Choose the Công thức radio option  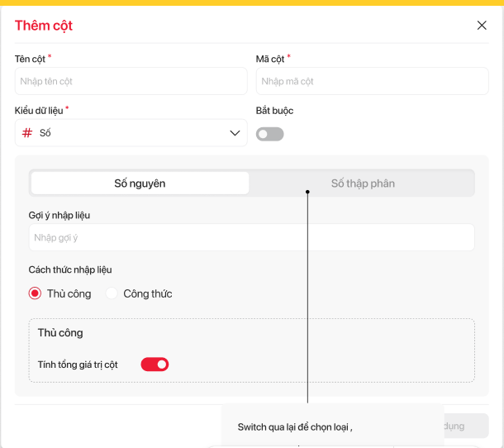[112, 293]
